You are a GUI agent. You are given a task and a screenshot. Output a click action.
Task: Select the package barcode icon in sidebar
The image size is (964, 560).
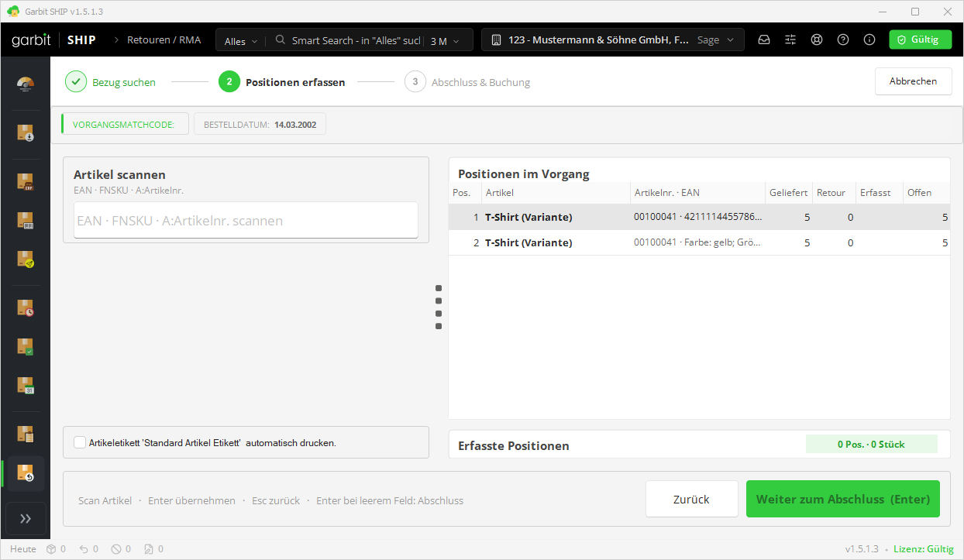[x=26, y=220]
